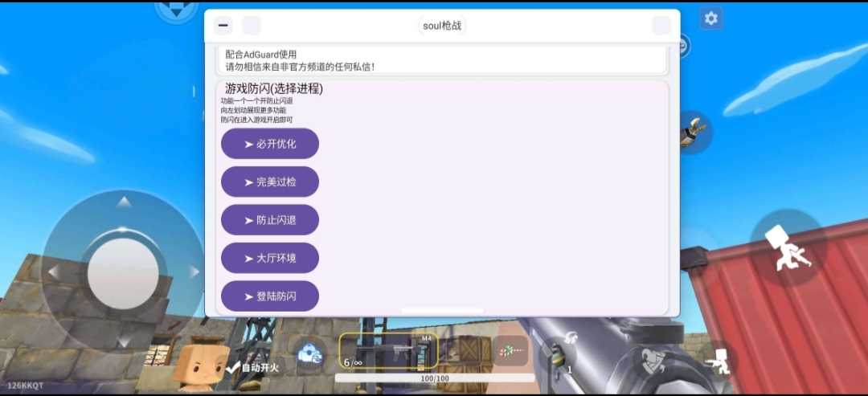Click the 6/∞ ammo counter
This screenshot has height=396, width=868.
[x=353, y=363]
